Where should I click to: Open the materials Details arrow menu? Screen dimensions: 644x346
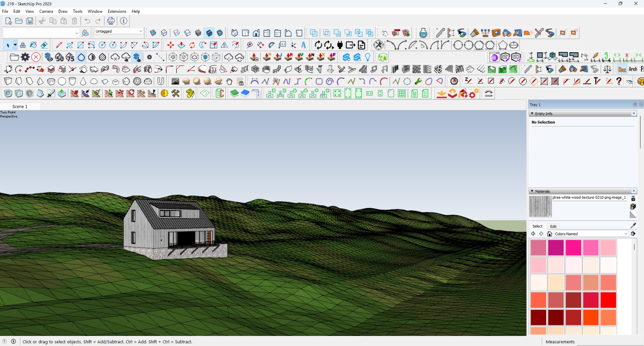[x=633, y=234]
